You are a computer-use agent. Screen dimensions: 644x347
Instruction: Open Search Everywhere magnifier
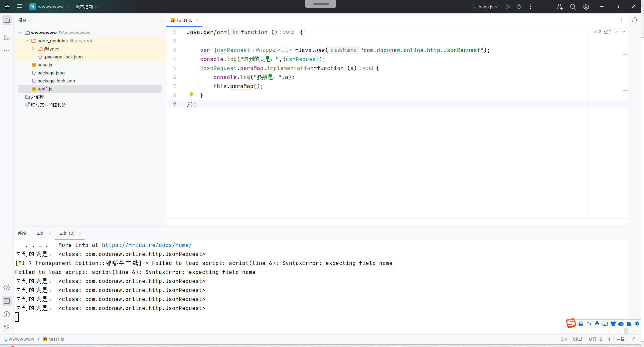click(573, 7)
